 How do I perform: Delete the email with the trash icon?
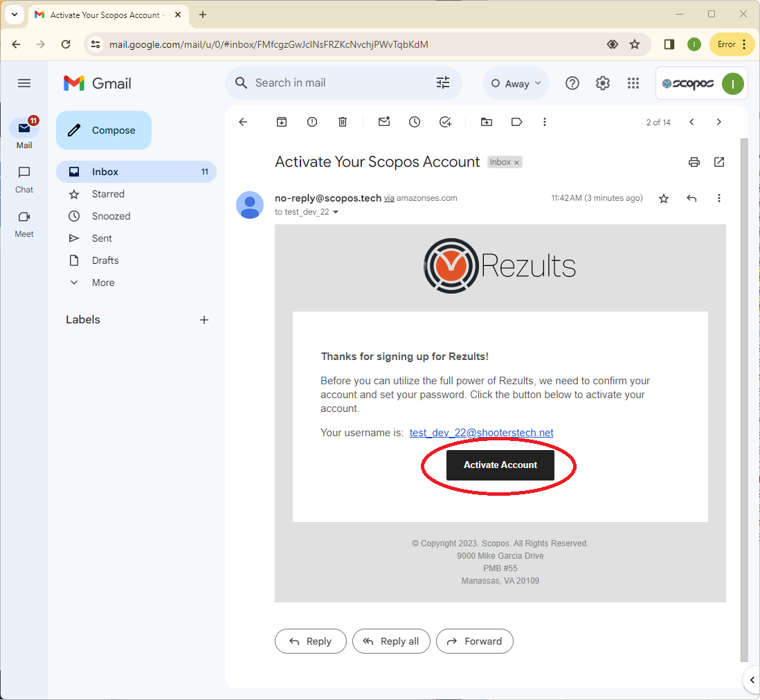pyautogui.click(x=343, y=122)
